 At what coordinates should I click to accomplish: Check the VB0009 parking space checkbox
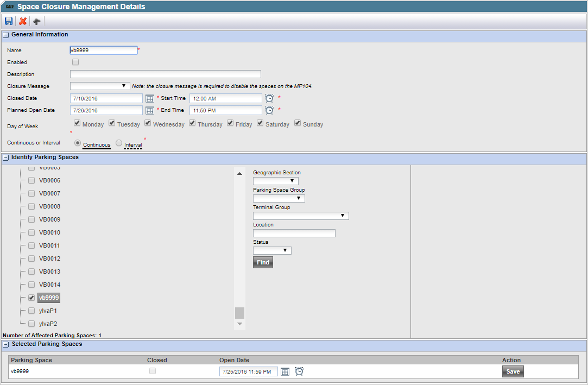(31, 219)
